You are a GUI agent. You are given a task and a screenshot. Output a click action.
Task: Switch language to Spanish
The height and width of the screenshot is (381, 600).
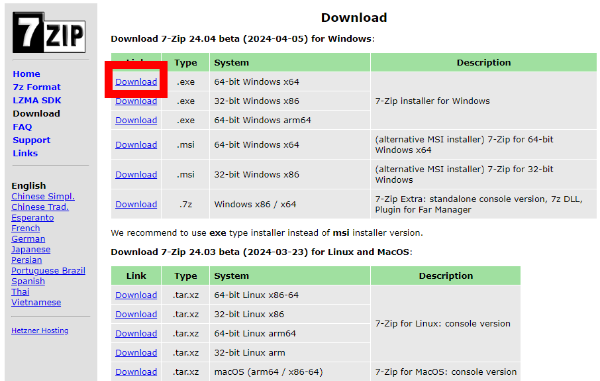point(28,281)
